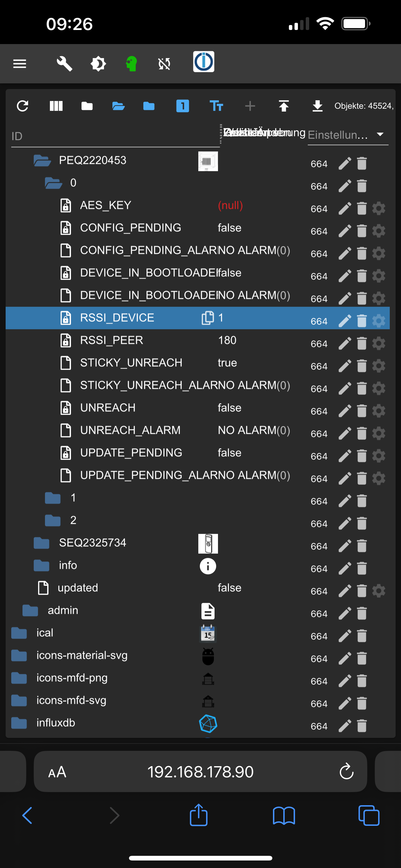Expand the influxdb folder
The image size is (401, 868).
tap(19, 723)
